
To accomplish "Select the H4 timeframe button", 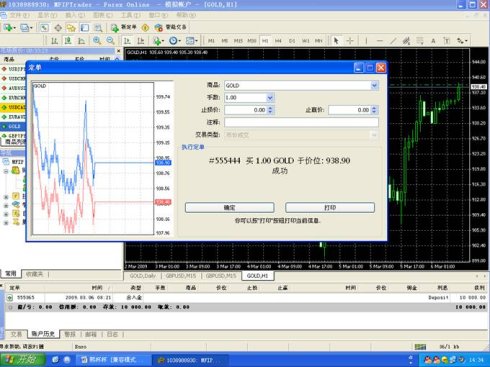I will [278, 41].
